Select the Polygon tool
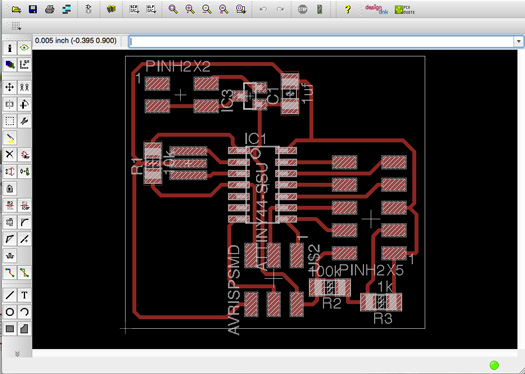Viewport: 525px width, 374px height. (24, 329)
